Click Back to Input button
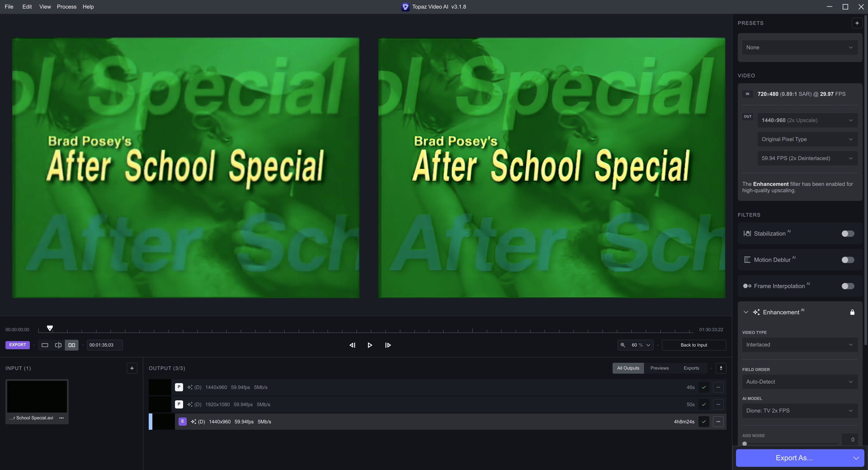Screen dimensions: 868x470 pyautogui.click(x=694, y=345)
